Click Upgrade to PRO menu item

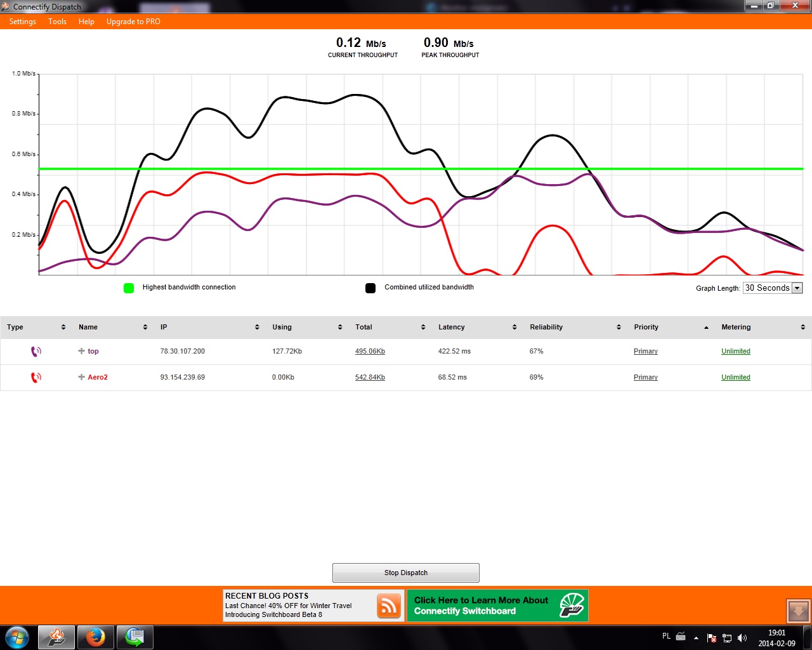(x=133, y=22)
